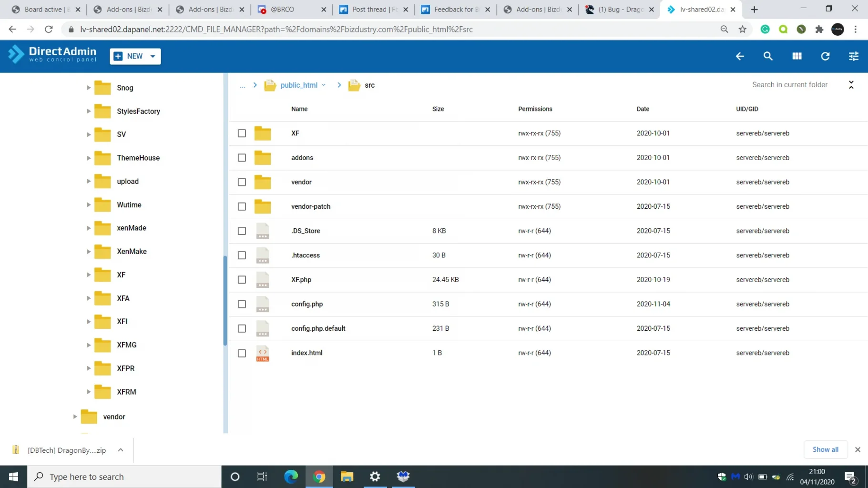
Task: Check the .DS_Store checkbox
Action: pyautogui.click(x=242, y=231)
